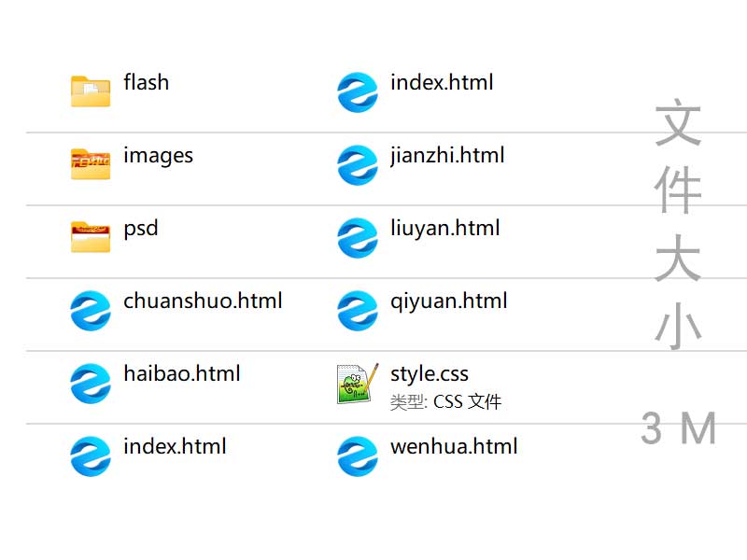Screen dimensions: 747x560
Task: Select the psd folder icon
Action: (x=91, y=237)
